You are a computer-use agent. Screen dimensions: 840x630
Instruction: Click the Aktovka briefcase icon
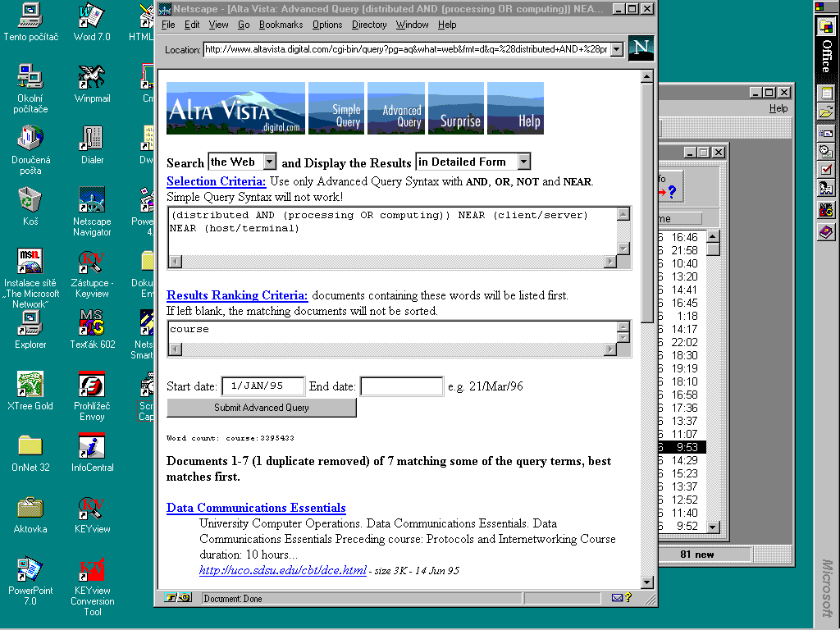click(x=30, y=514)
